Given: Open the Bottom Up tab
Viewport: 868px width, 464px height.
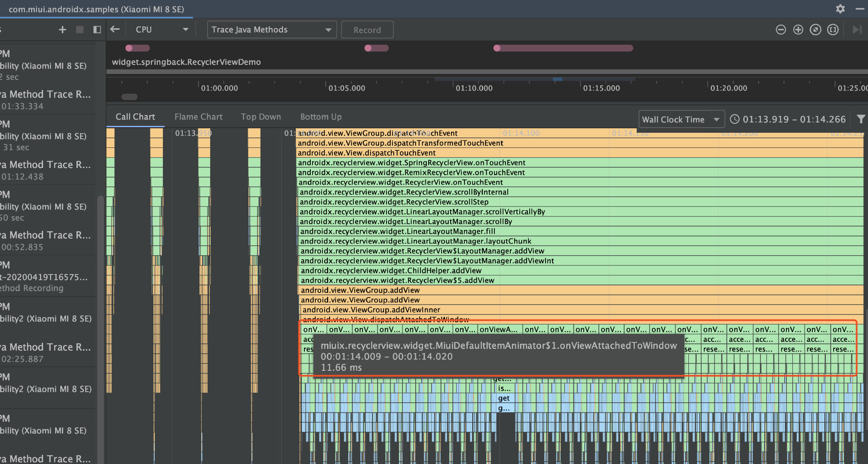Looking at the screenshot, I should (321, 117).
